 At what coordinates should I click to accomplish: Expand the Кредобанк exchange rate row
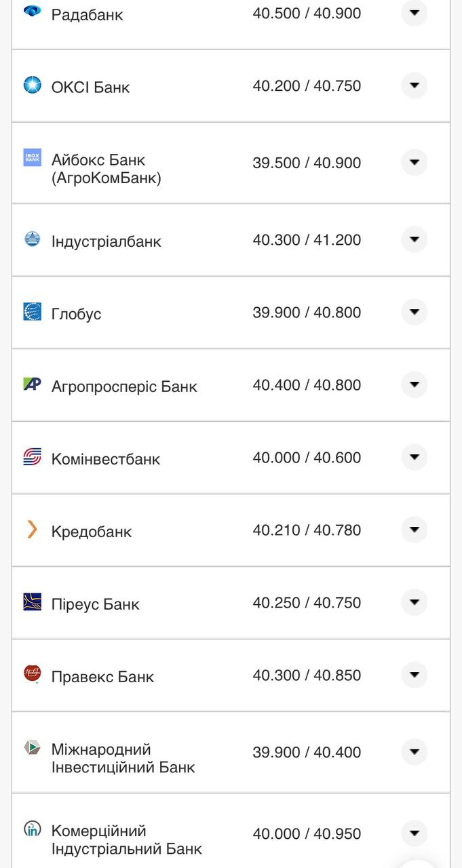pyautogui.click(x=414, y=530)
